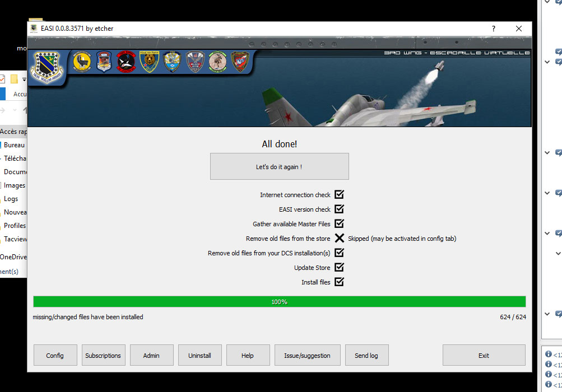
Task: Toggle the Internet connection check checkbox
Action: 339,195
